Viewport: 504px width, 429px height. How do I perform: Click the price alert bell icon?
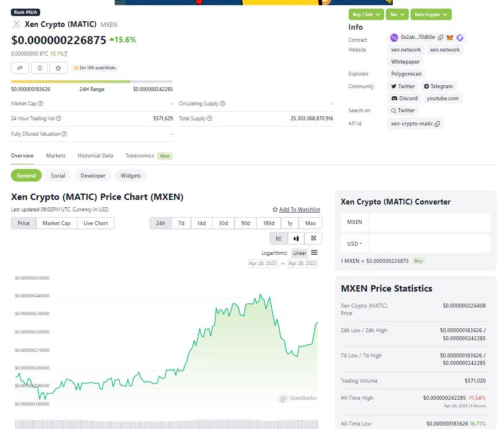(40, 68)
